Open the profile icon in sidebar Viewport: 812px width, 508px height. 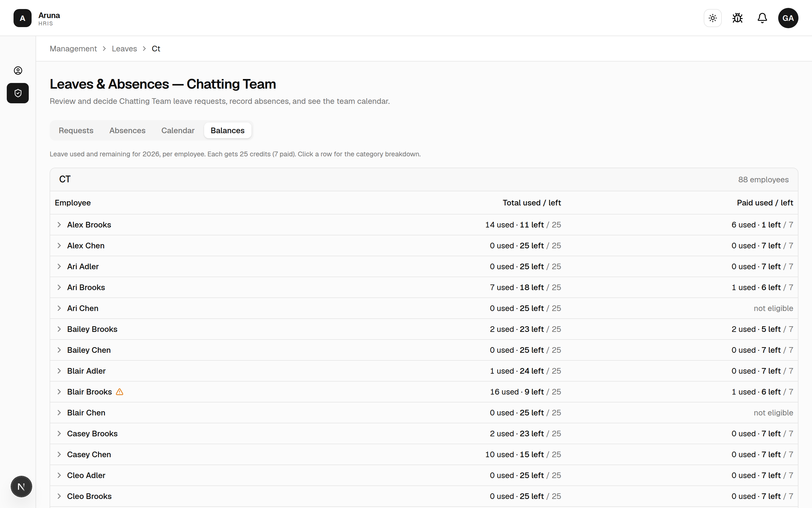click(18, 71)
